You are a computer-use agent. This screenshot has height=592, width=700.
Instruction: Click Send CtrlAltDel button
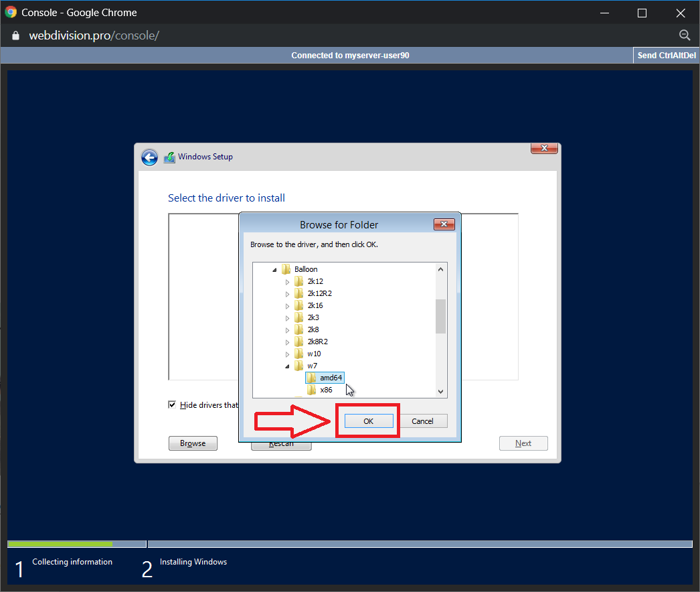665,56
